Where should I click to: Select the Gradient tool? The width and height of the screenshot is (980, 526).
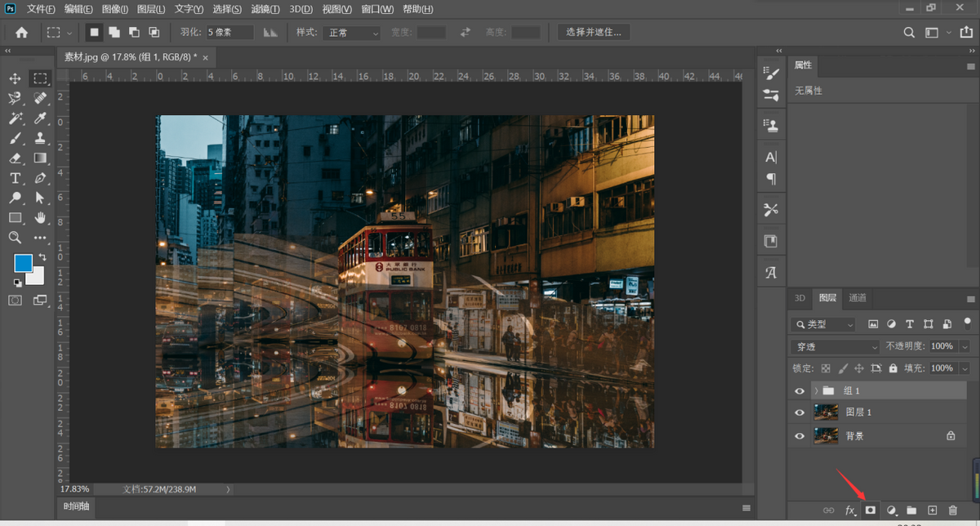click(40, 158)
